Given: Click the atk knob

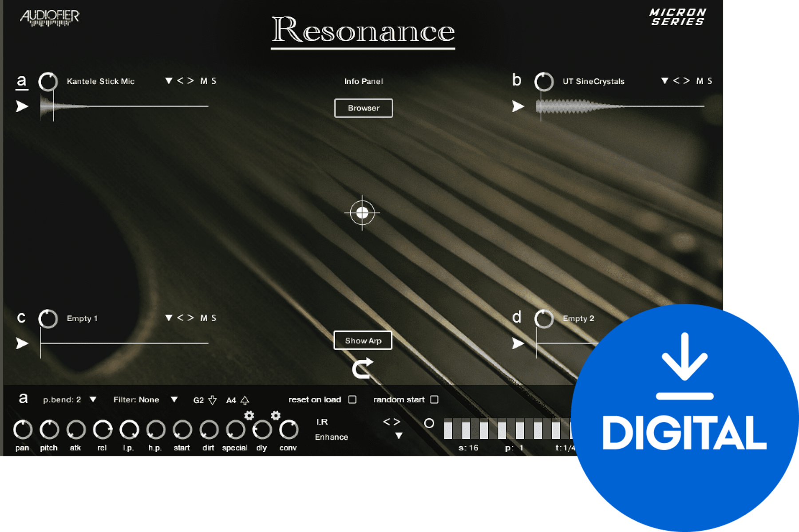Looking at the screenshot, I should (x=76, y=430).
